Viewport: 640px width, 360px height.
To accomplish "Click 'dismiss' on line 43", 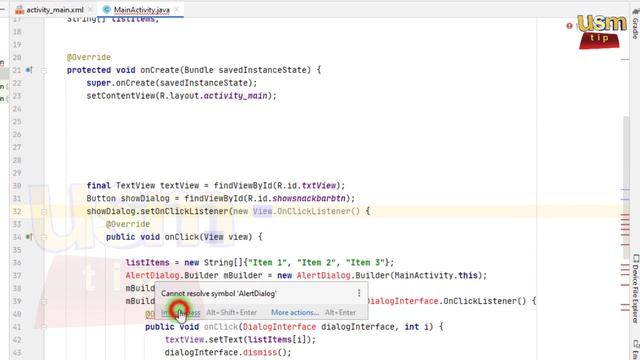I will click(x=260, y=353).
